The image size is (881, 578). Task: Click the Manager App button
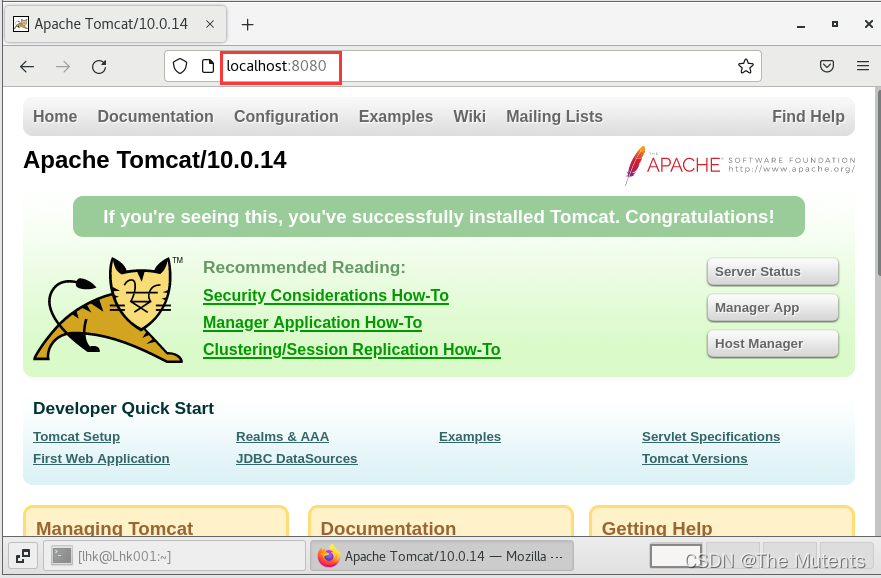click(773, 308)
